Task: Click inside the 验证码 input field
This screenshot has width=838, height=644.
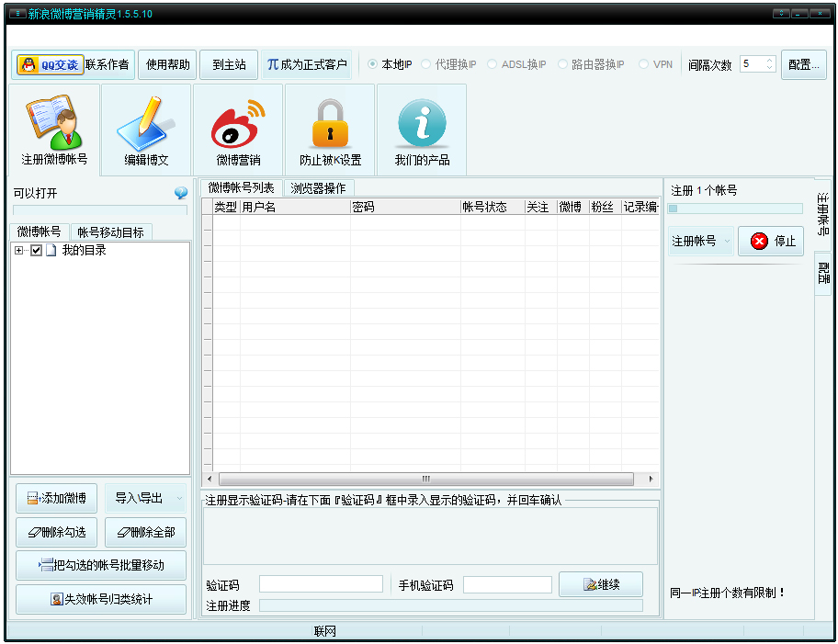Action: pyautogui.click(x=321, y=583)
